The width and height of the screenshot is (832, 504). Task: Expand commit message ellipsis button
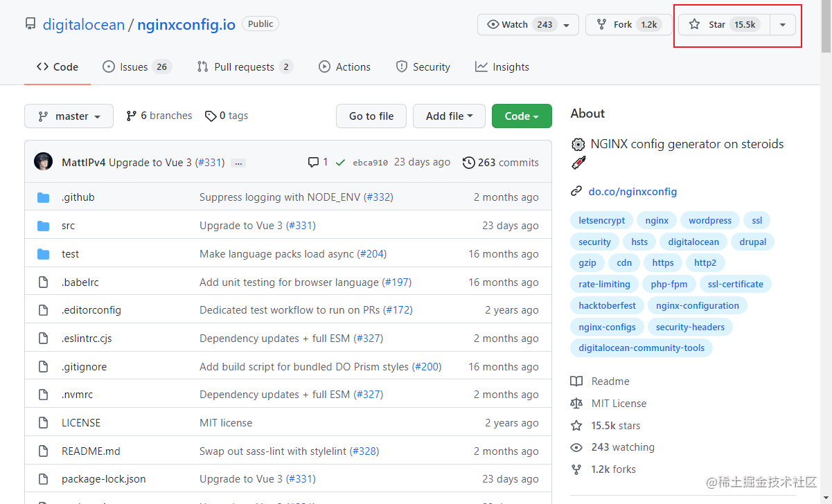[238, 163]
